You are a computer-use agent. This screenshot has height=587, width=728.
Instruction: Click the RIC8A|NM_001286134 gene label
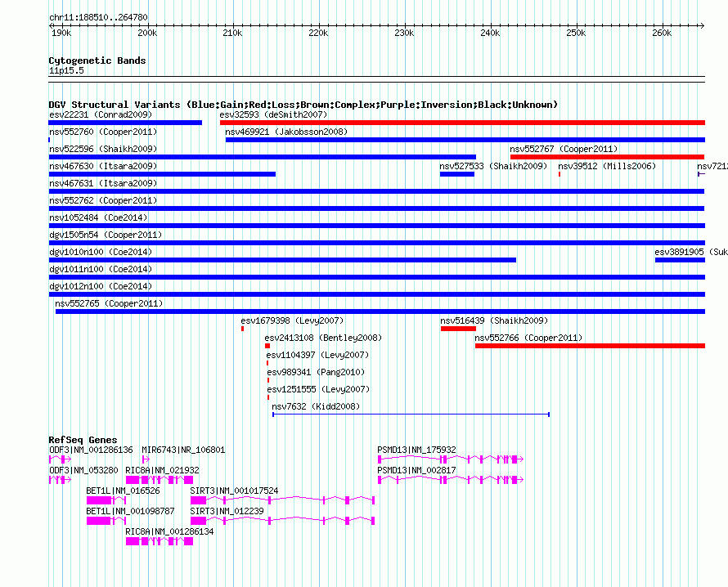coord(169,531)
